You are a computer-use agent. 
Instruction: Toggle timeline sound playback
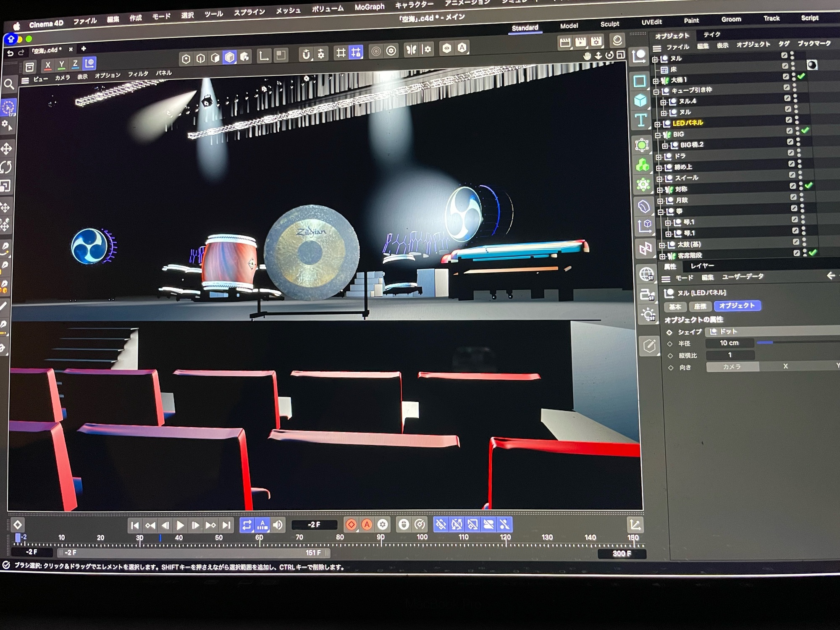(x=278, y=525)
